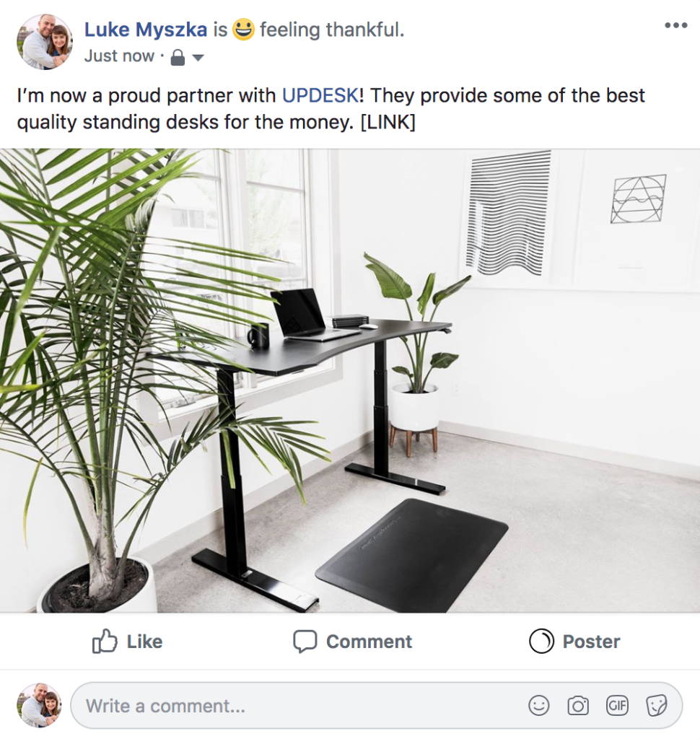This screenshot has height=739, width=700.
Task: Open Luke Myszka's profile name link
Action: pos(146,30)
